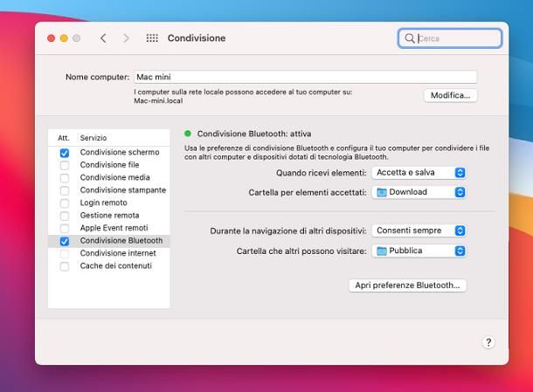Click the Cerca search field
This screenshot has width=533, height=392.
(x=450, y=38)
